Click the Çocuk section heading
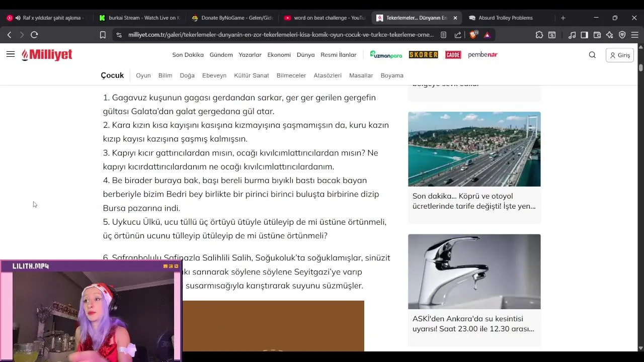This screenshot has height=362, width=644. 112,75
